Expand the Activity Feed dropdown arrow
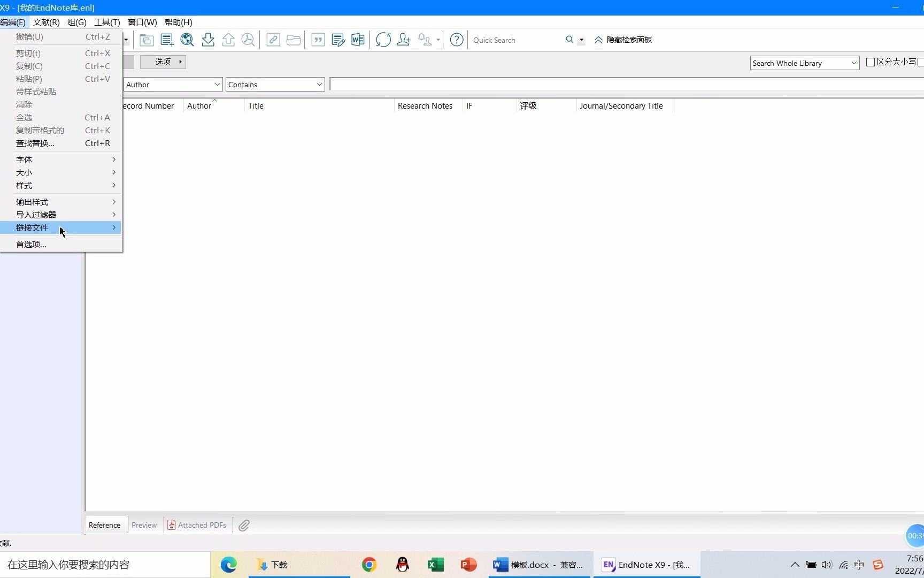924x578 pixels. [x=438, y=40]
